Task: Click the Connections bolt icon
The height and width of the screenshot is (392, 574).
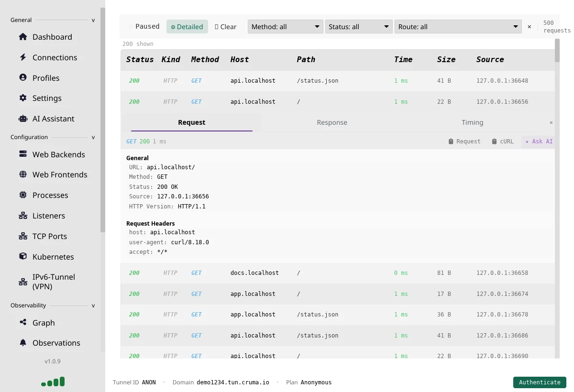Action: [x=22, y=57]
